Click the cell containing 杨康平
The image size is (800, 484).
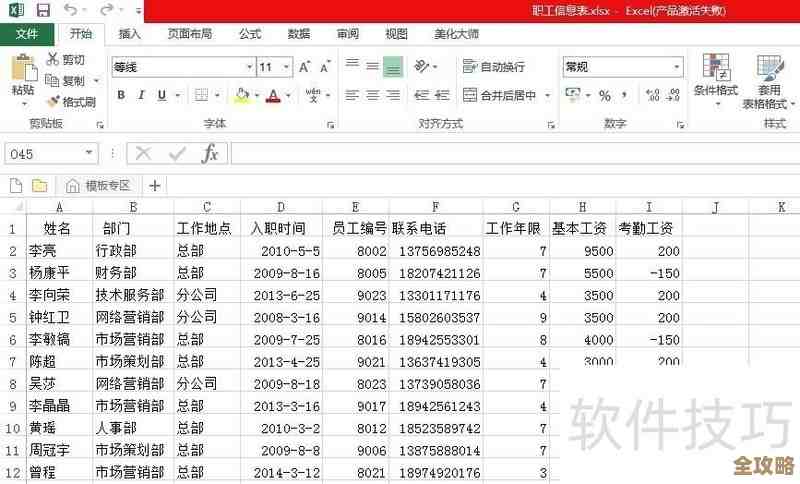pos(59,273)
